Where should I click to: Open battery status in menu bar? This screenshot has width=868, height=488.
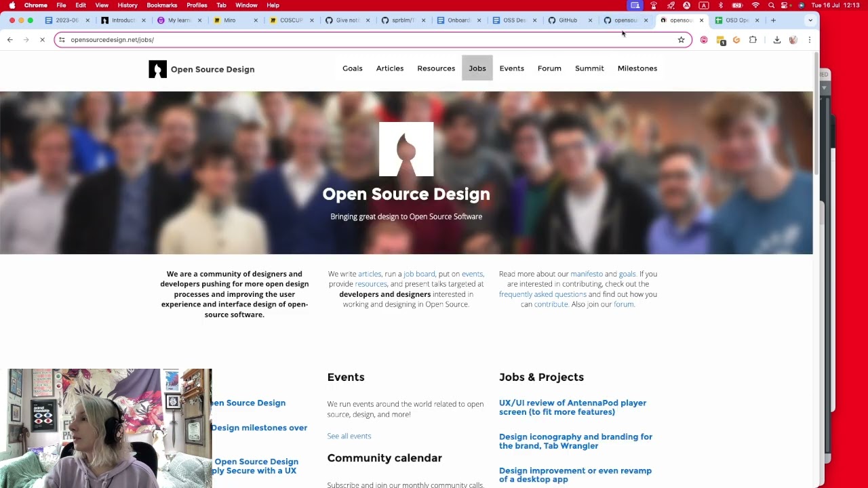tap(738, 5)
